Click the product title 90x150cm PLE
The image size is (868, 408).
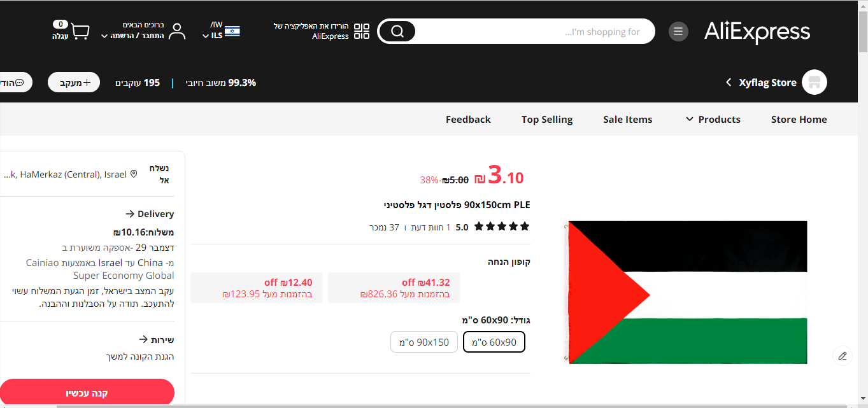click(457, 204)
